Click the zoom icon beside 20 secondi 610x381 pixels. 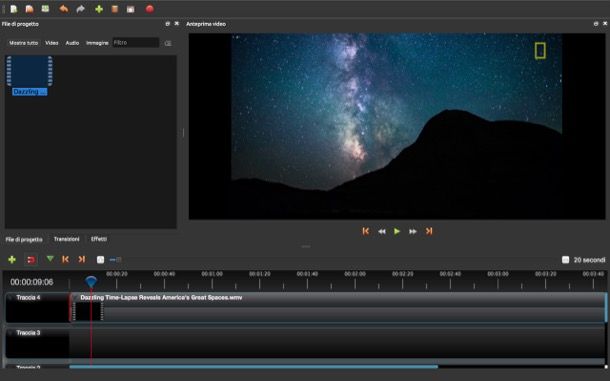[566, 260]
